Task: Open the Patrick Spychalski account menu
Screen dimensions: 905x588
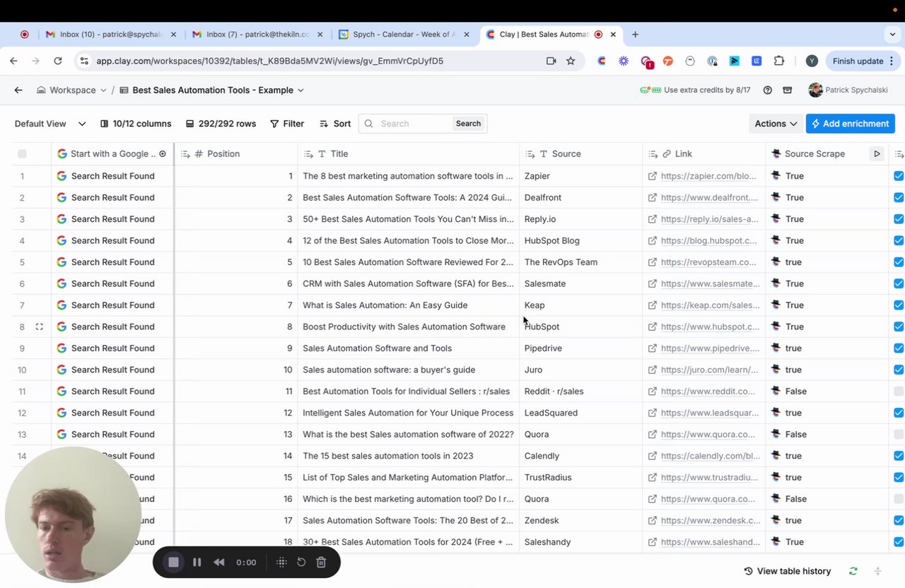Action: pyautogui.click(x=848, y=90)
